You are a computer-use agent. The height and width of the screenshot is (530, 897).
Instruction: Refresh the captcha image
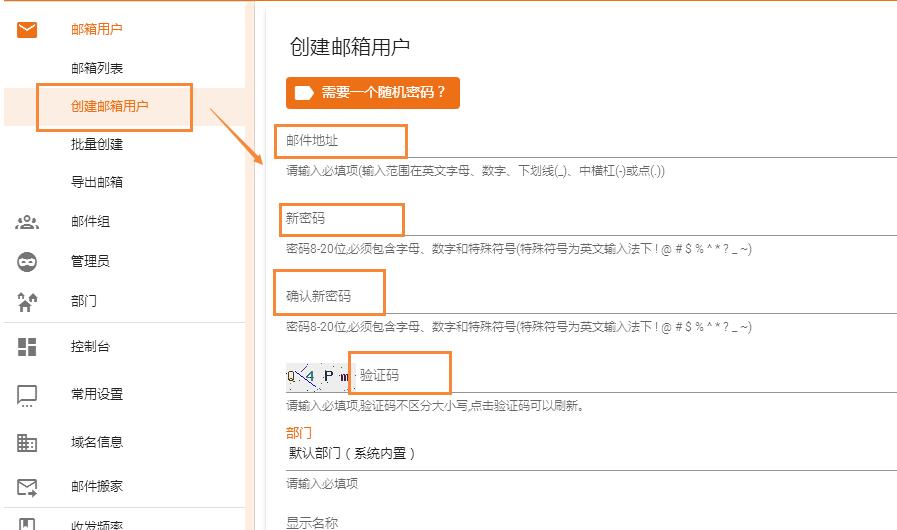[x=316, y=377]
